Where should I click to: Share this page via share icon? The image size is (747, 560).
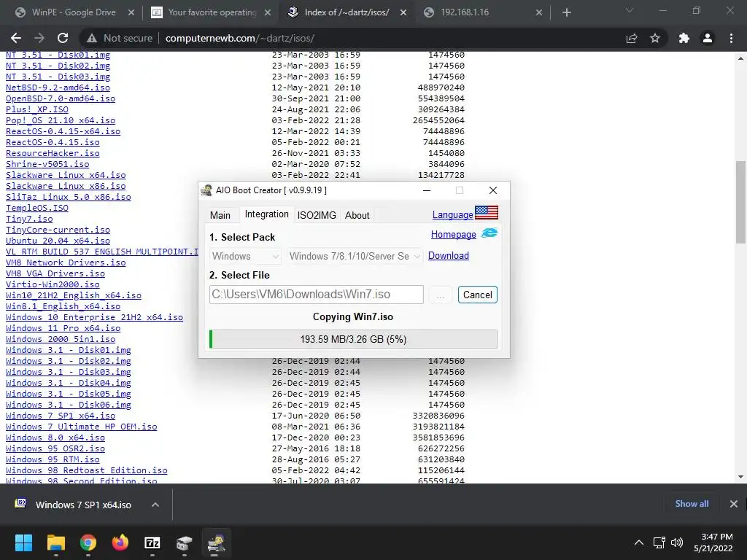pyautogui.click(x=632, y=38)
